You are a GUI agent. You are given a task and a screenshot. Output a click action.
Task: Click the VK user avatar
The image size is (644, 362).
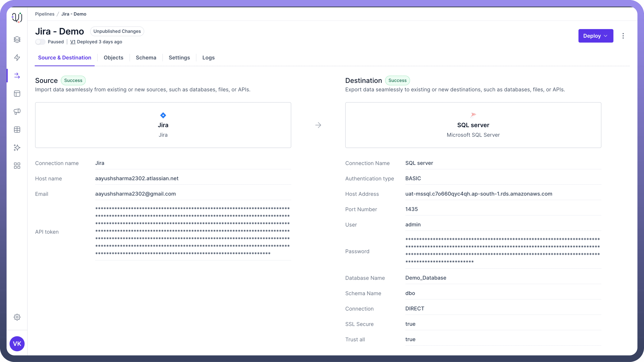coord(17,343)
